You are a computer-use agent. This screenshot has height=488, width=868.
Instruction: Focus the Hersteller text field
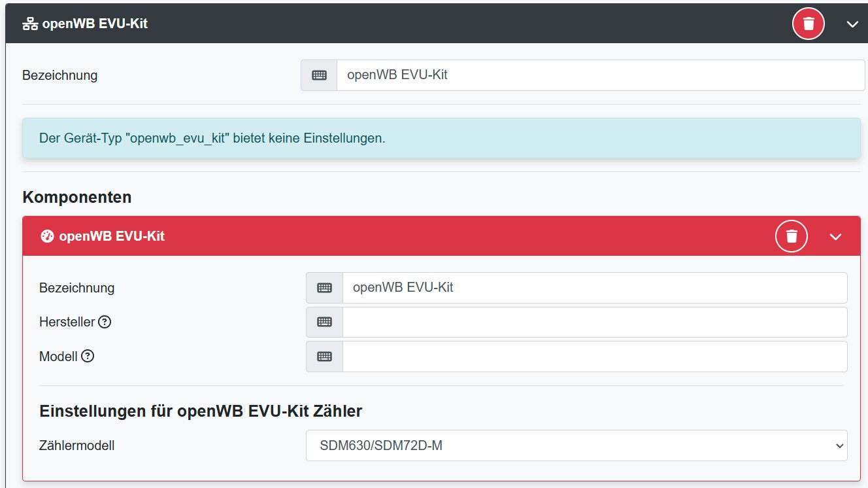(595, 322)
